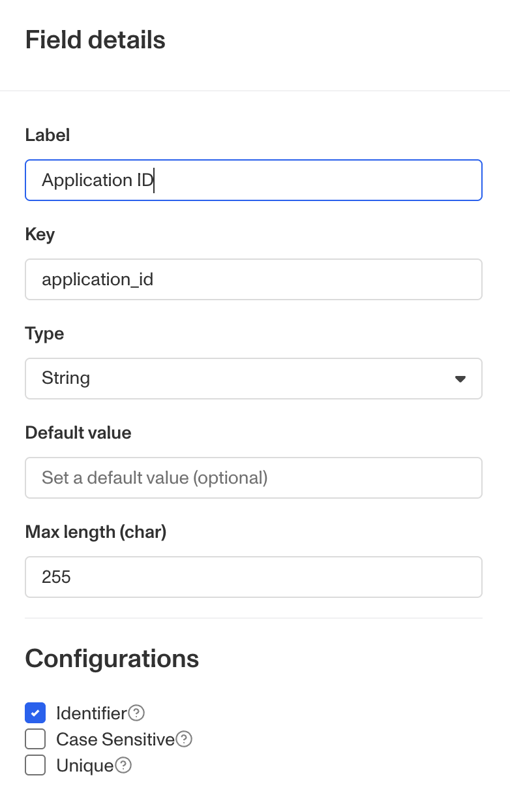This screenshot has width=510, height=812.
Task: Click the Field details heading
Action: [95, 40]
